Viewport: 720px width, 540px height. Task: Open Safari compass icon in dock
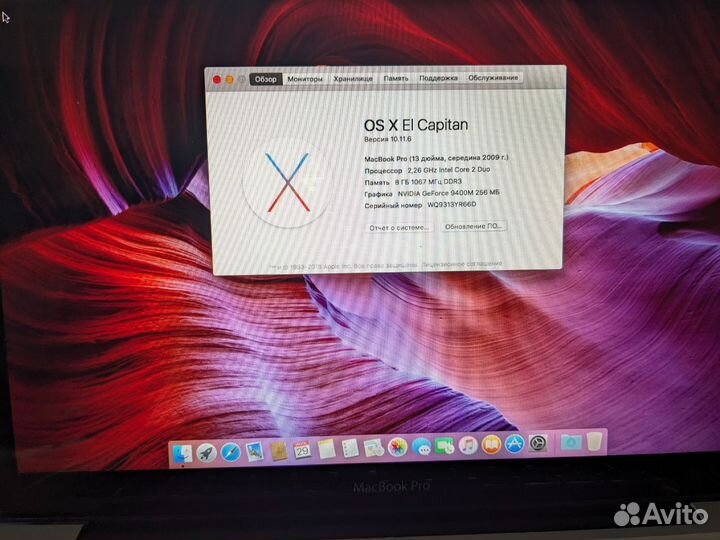[x=231, y=452]
